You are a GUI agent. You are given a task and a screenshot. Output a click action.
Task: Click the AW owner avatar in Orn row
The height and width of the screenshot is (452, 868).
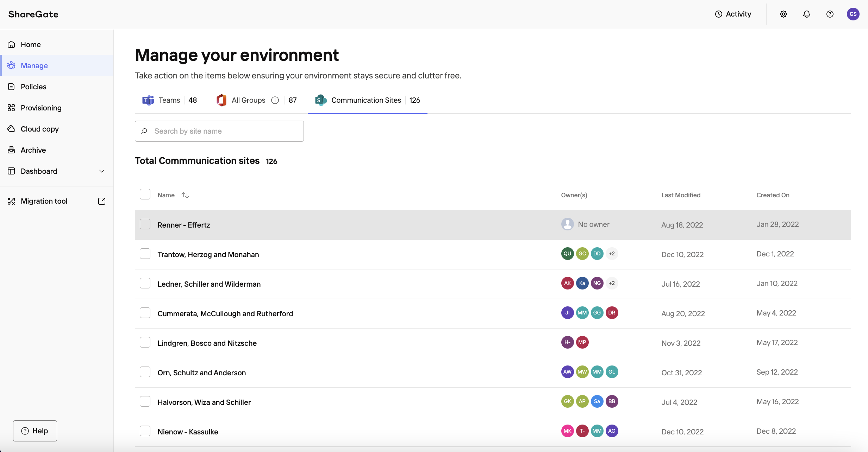coord(567,372)
